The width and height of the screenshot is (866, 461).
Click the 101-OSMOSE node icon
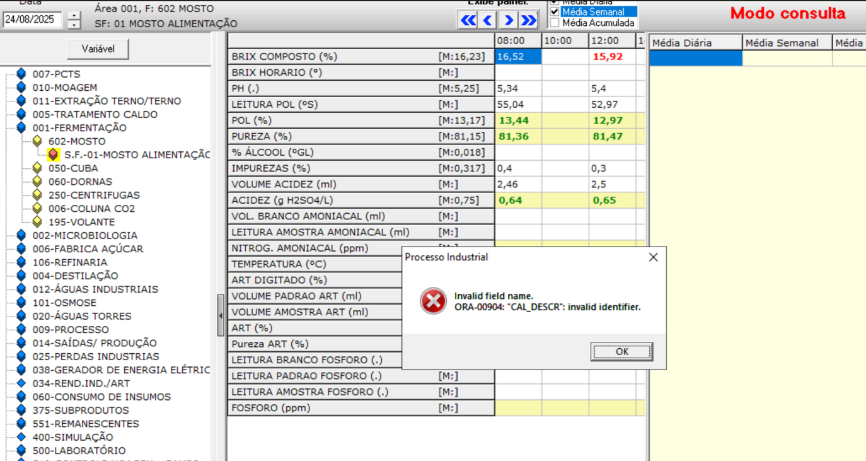coord(22,303)
